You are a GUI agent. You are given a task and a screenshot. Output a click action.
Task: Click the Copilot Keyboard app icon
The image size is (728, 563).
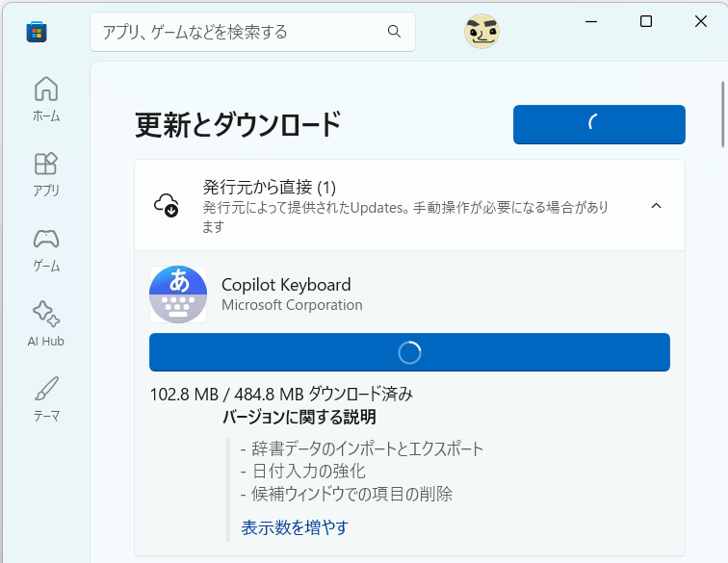[178, 294]
